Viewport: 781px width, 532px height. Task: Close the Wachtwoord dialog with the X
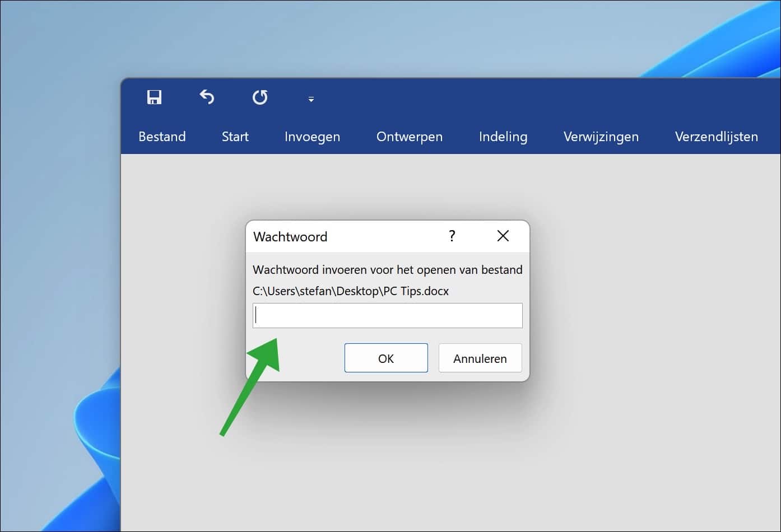[x=503, y=236]
